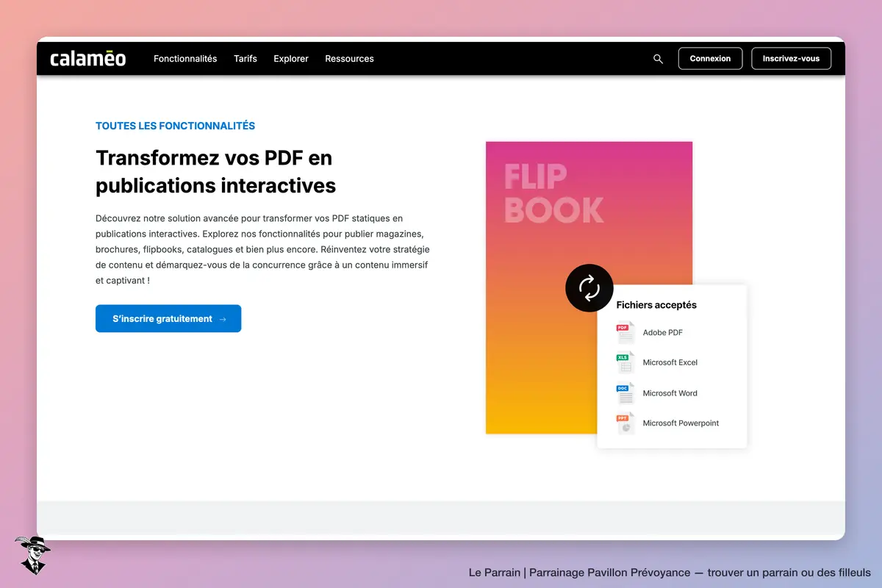Click the Adobe PDF label
This screenshot has width=882, height=588.
pyautogui.click(x=663, y=333)
